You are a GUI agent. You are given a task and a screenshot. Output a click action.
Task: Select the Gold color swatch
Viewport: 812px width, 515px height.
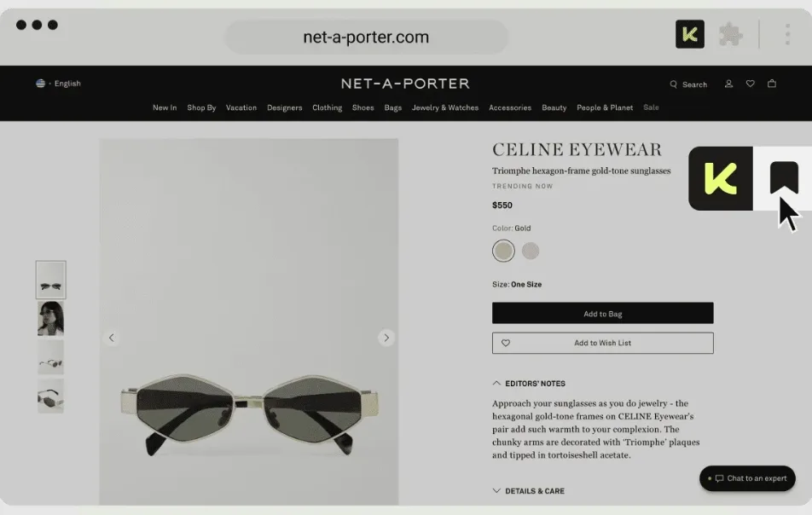click(503, 251)
